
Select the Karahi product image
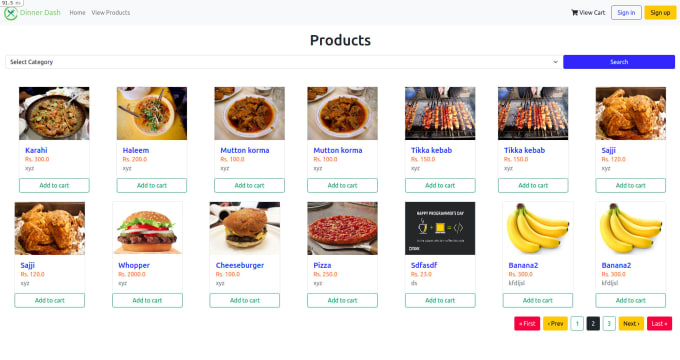click(x=54, y=113)
